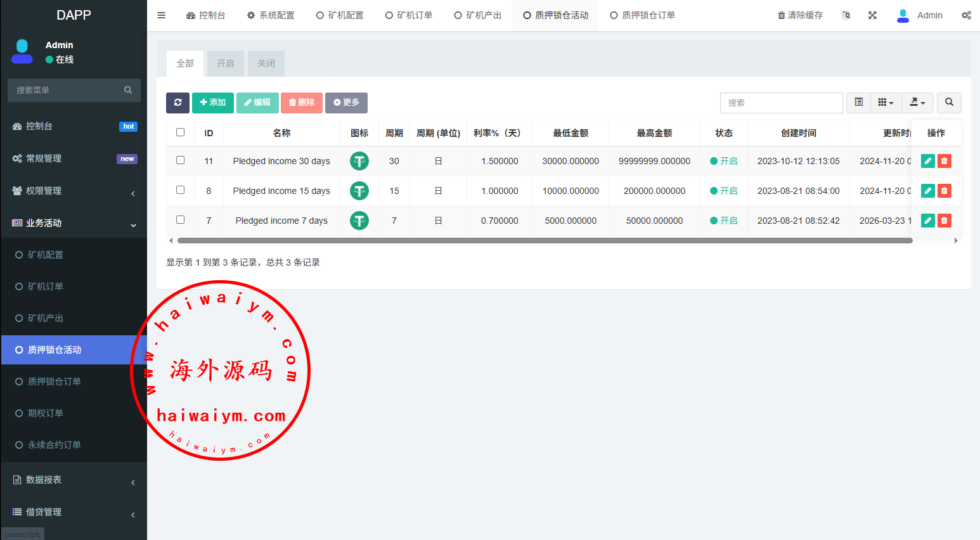
Task: Click the fullscreen icon in top bar
Action: click(872, 15)
